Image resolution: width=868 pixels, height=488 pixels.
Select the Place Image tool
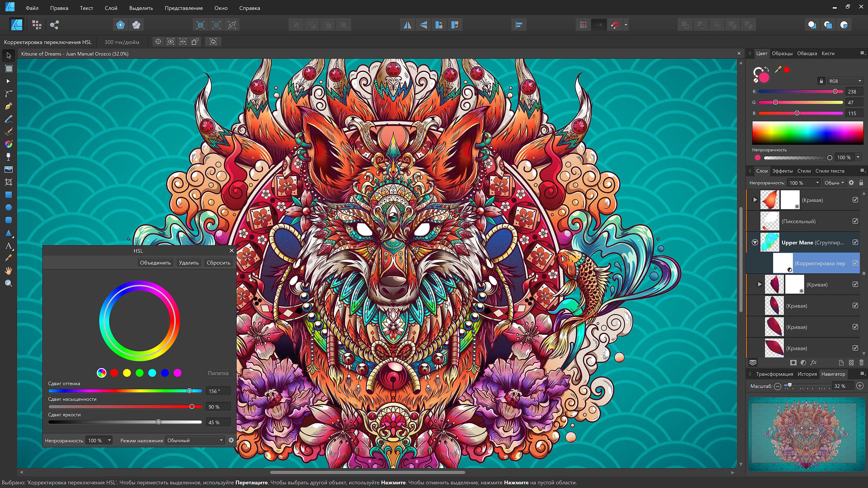tap(9, 169)
